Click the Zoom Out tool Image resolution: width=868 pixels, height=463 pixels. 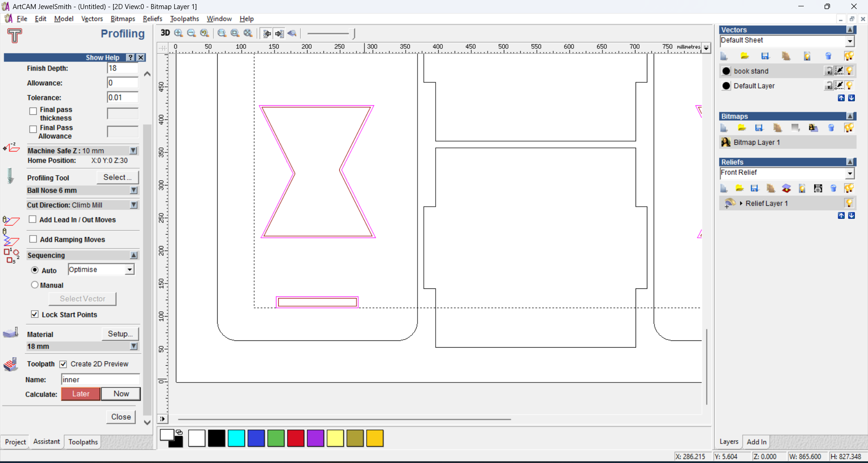point(191,33)
